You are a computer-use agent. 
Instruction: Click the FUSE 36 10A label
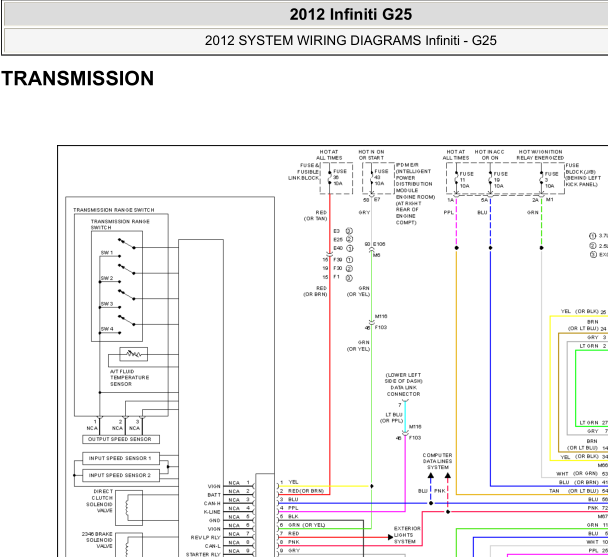(x=340, y=177)
